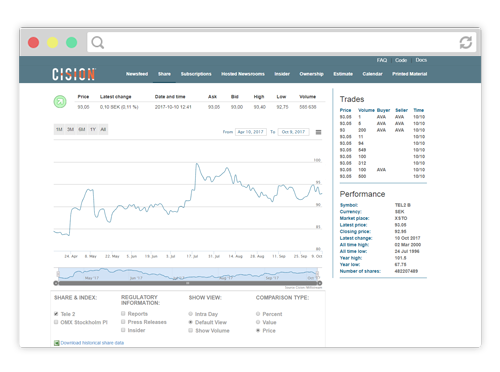Click the trade row with volume 549
The width and height of the screenshot is (500, 372).
(x=382, y=150)
